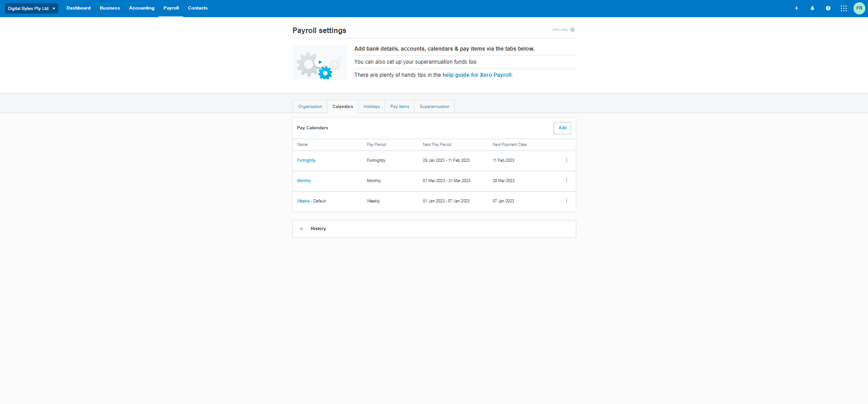
Task: Click the '01 Jan 2023 - 07 Jan 2023' period cell
Action: point(446,201)
